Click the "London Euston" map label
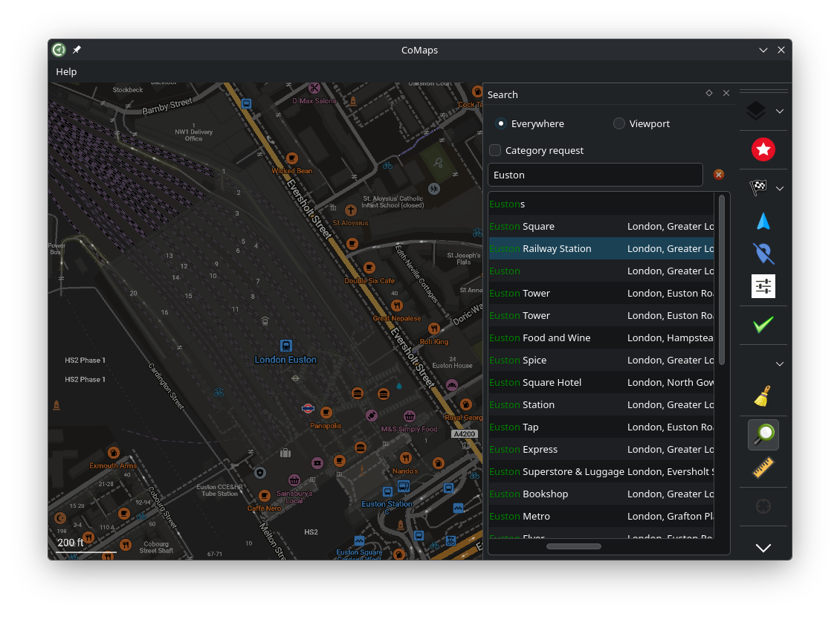 pyautogui.click(x=285, y=360)
